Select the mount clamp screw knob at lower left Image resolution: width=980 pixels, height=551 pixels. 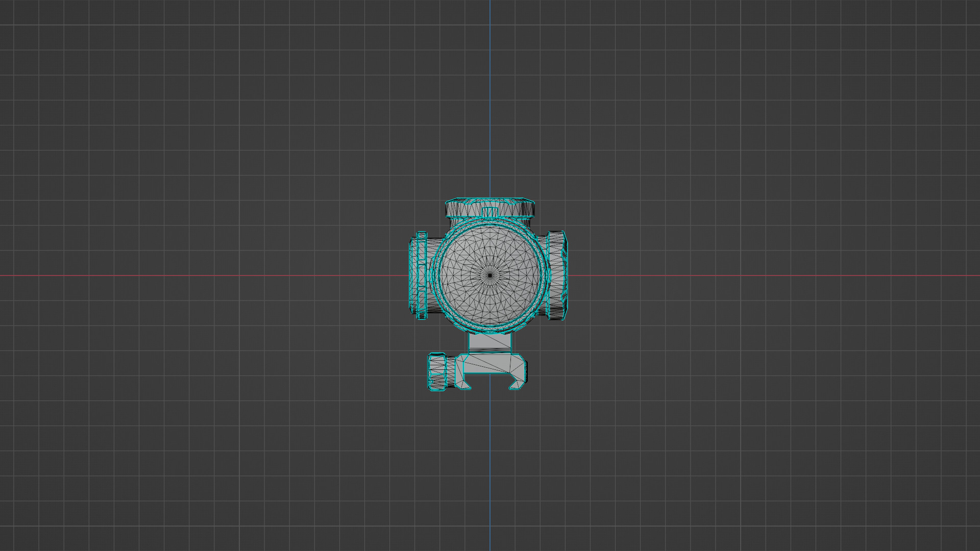(438, 371)
